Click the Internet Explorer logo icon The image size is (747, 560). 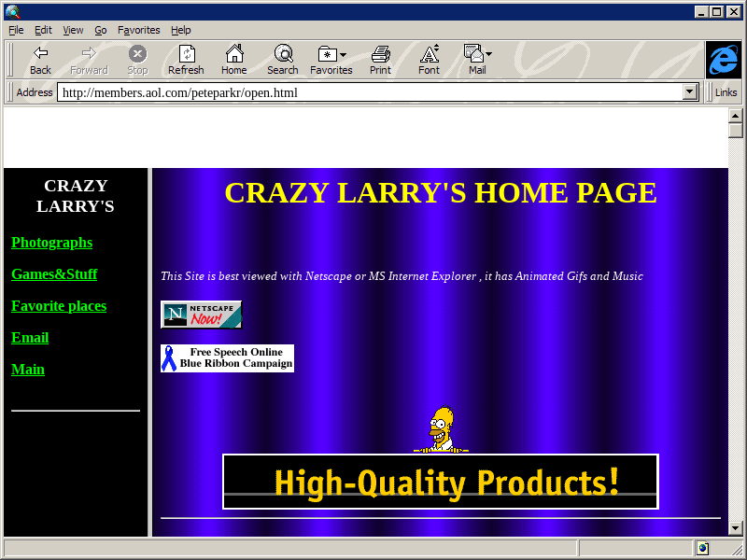[724, 60]
